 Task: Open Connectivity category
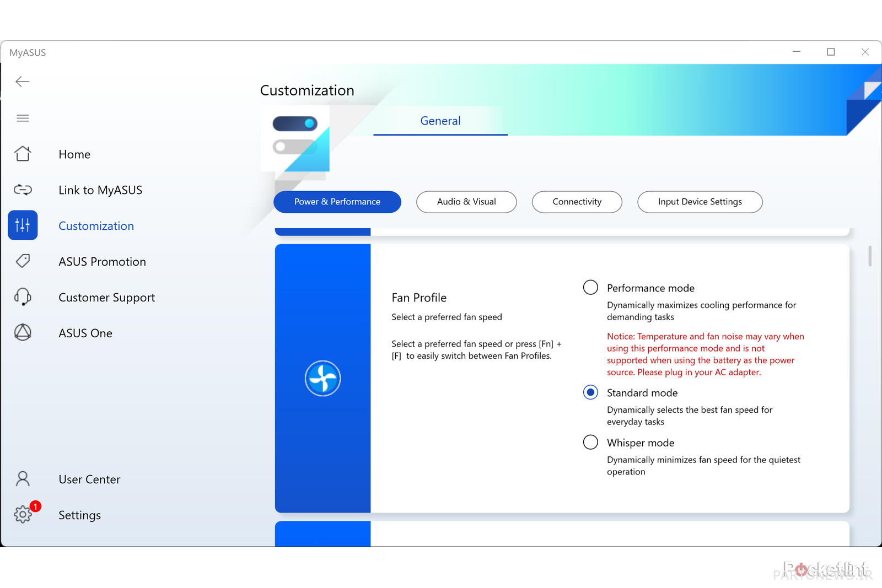point(577,202)
